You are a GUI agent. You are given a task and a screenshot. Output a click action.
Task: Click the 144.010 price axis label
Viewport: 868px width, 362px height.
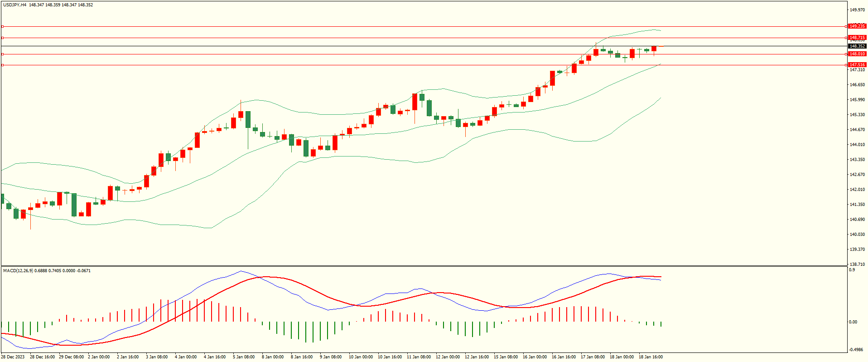coord(858,145)
